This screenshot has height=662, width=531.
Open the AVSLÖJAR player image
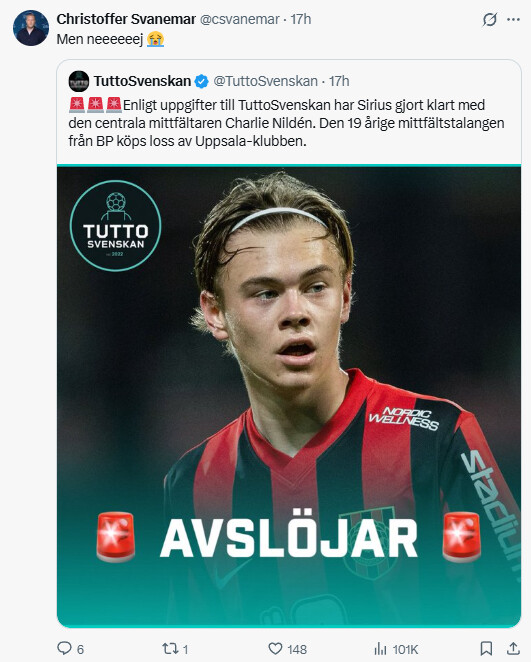289,396
